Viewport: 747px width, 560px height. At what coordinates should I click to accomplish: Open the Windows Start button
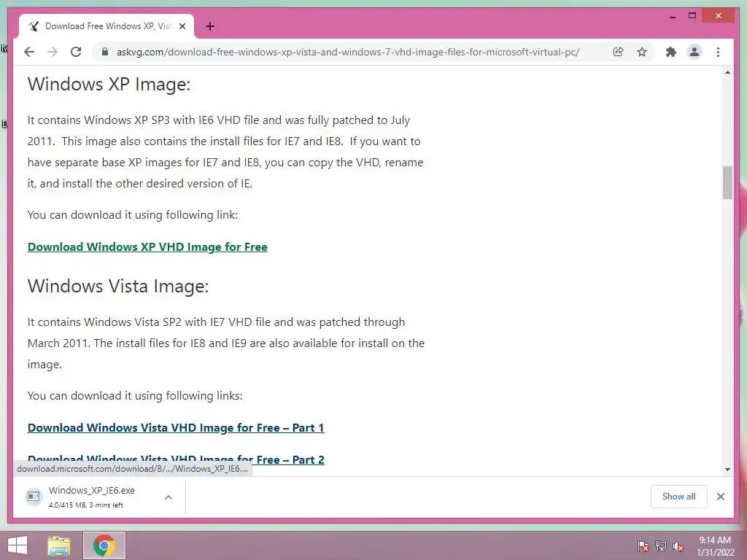click(x=18, y=545)
